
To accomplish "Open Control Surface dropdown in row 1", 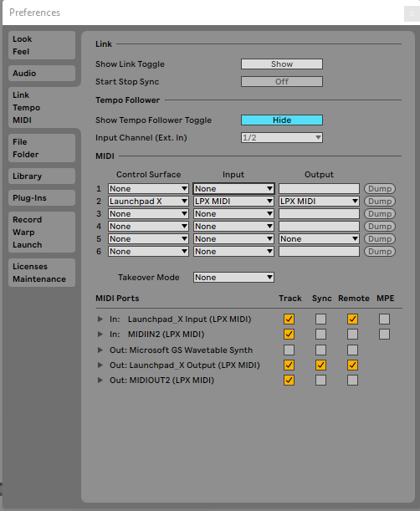I will (x=148, y=189).
